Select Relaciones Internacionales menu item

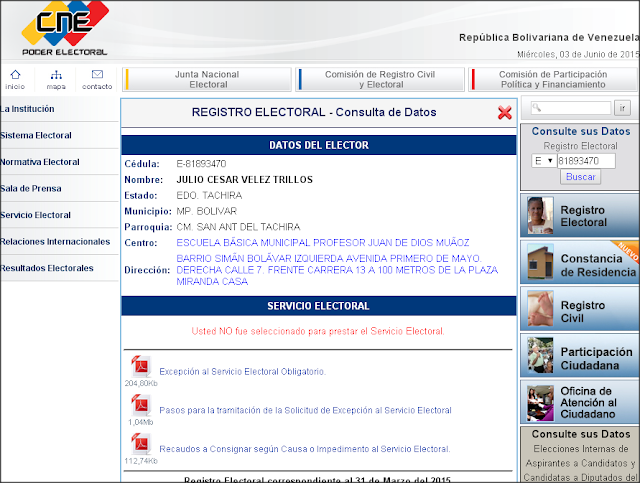(55, 242)
